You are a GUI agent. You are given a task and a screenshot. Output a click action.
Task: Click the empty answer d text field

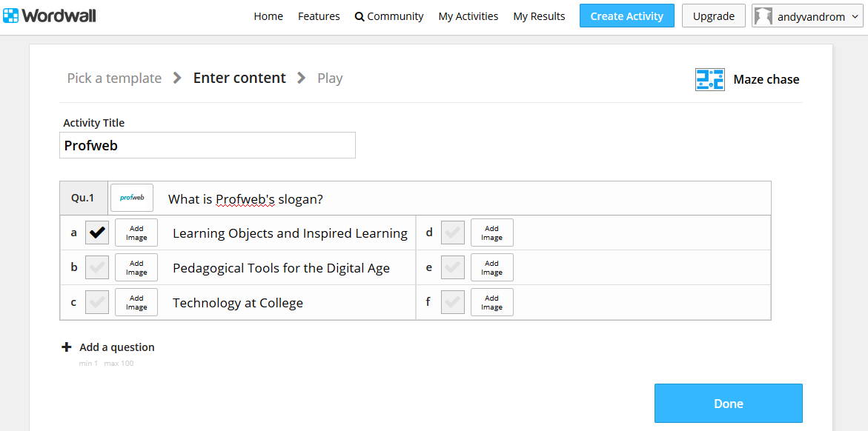642,233
